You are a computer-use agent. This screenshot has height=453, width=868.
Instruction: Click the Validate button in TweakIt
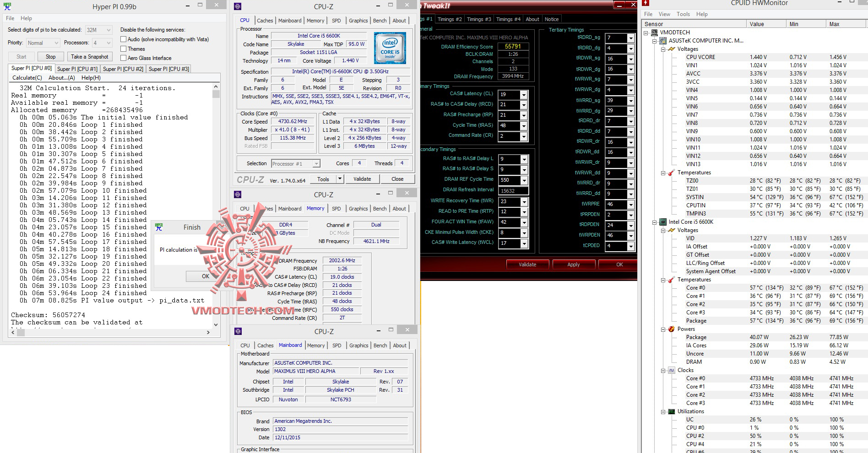point(527,264)
